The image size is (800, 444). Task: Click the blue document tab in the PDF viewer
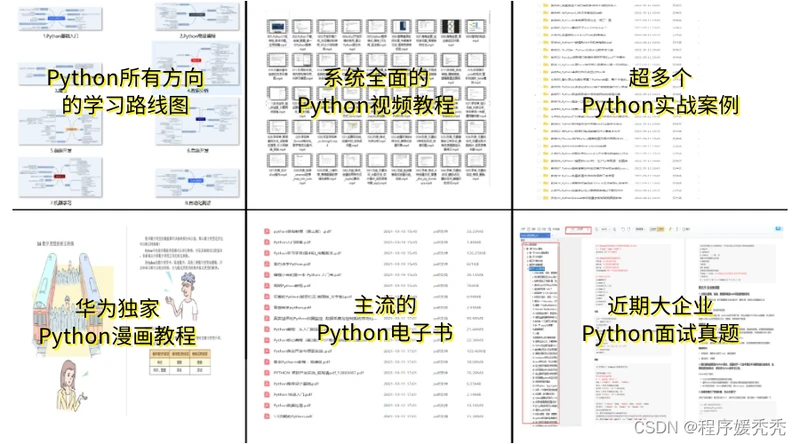coord(535,235)
